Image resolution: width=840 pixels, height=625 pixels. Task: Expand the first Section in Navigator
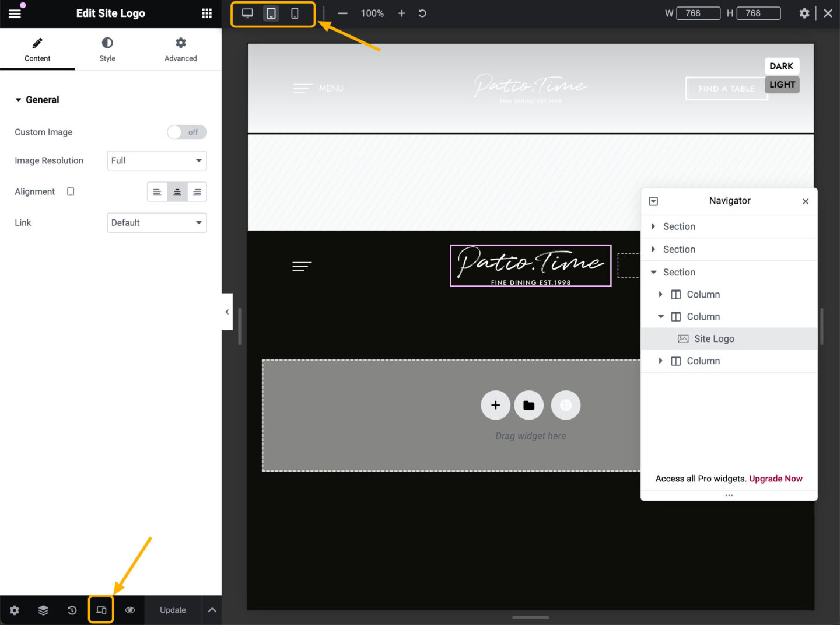653,226
